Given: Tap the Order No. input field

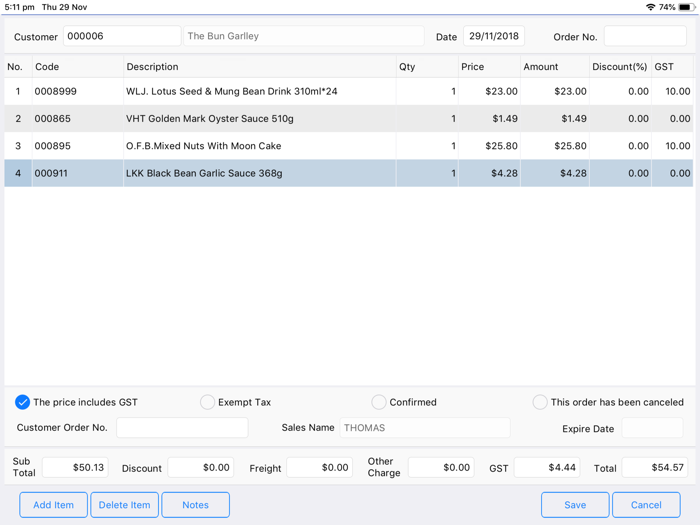Looking at the screenshot, I should click(645, 36).
